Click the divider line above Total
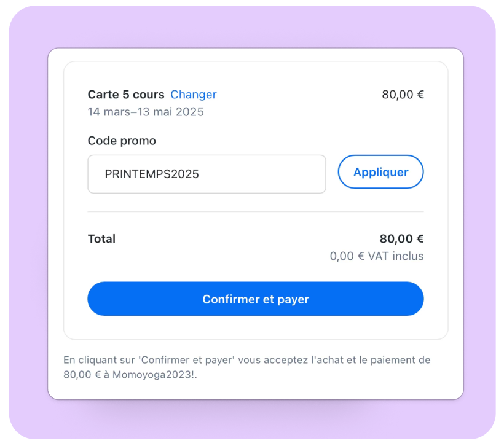Screen dimensions: 504x446 point(256,212)
